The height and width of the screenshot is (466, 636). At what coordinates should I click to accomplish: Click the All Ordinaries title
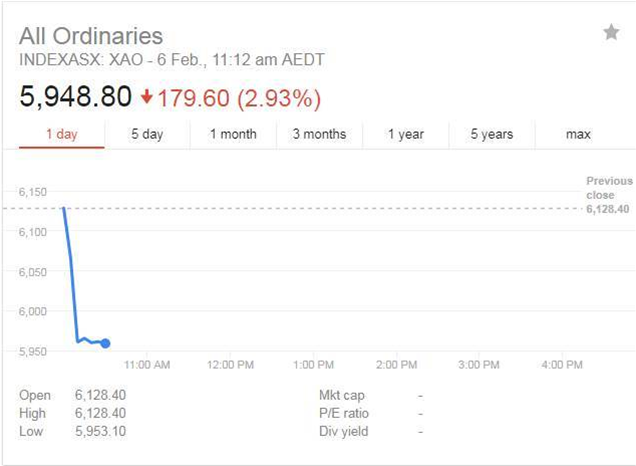coord(91,36)
